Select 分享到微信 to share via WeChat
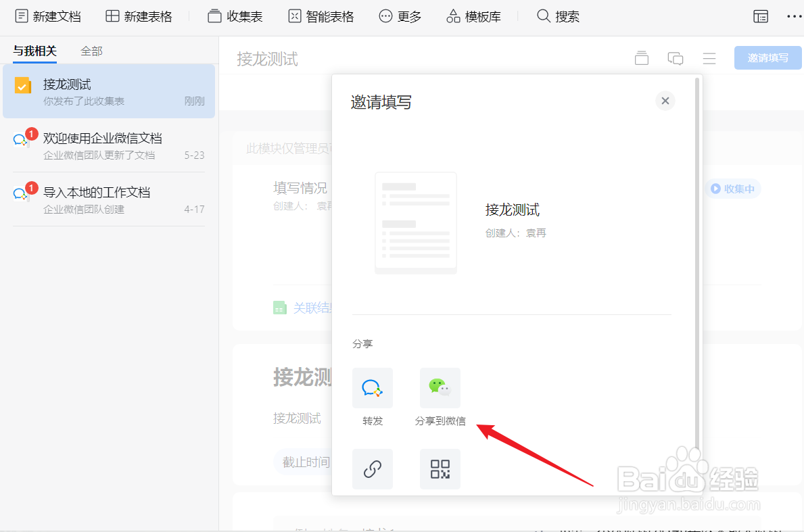 coord(440,388)
